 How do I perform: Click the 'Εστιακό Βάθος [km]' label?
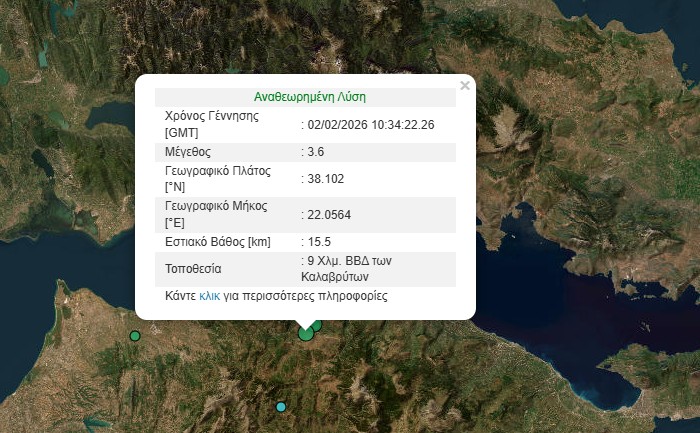pyautogui.click(x=218, y=242)
